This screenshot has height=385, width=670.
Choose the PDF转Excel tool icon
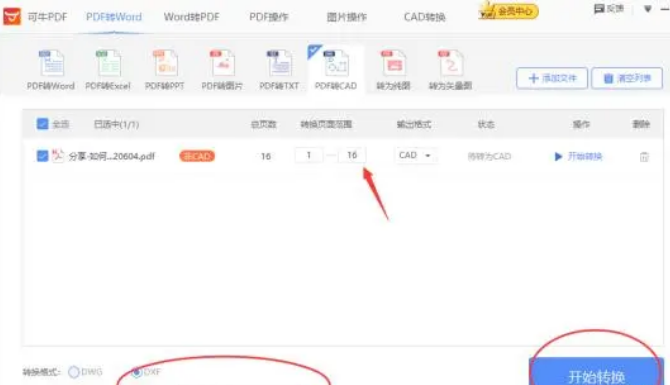point(108,64)
